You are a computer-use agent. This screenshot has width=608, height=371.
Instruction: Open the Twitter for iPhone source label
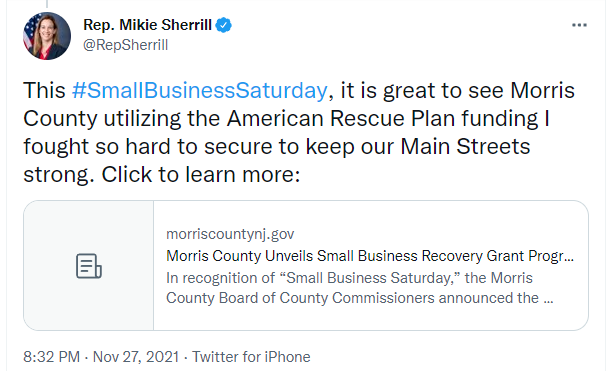(251, 357)
